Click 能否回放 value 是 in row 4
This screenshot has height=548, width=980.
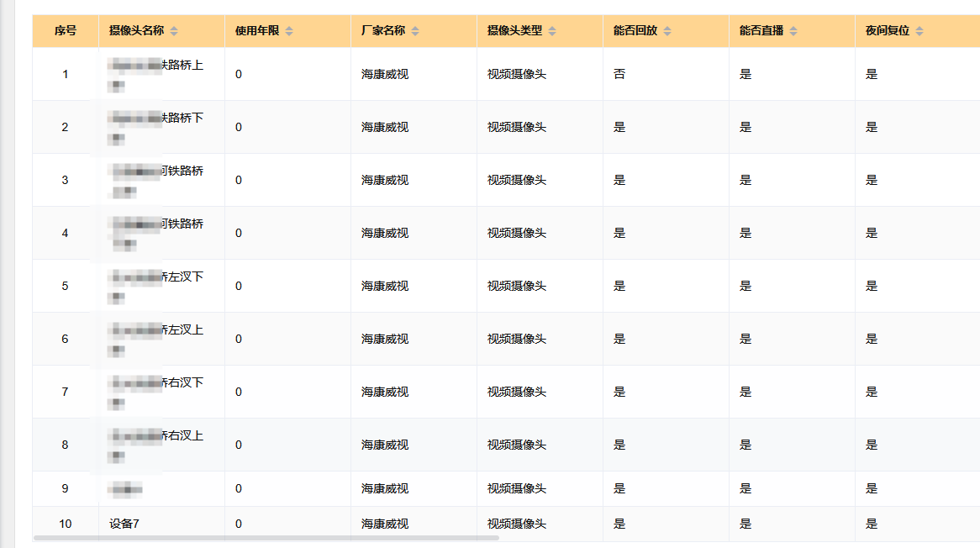pos(619,233)
